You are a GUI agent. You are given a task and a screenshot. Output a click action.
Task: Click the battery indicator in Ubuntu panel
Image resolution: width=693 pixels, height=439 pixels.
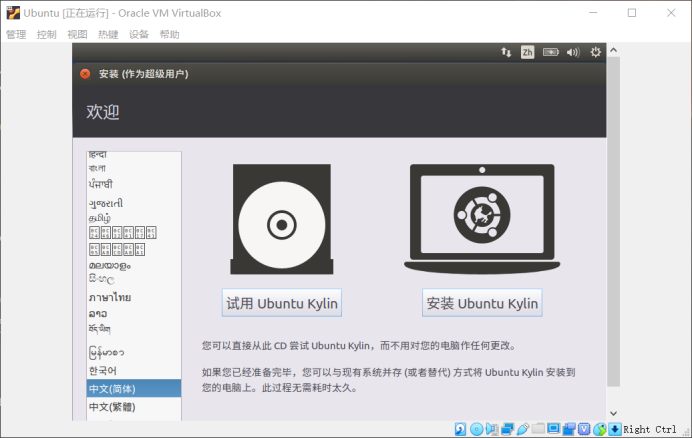click(x=551, y=52)
